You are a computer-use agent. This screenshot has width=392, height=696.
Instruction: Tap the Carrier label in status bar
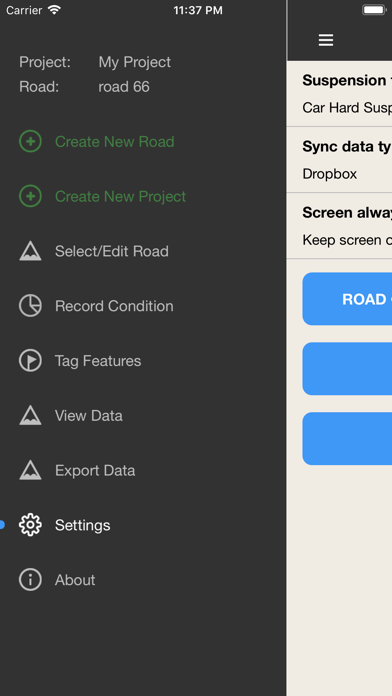[x=24, y=10]
